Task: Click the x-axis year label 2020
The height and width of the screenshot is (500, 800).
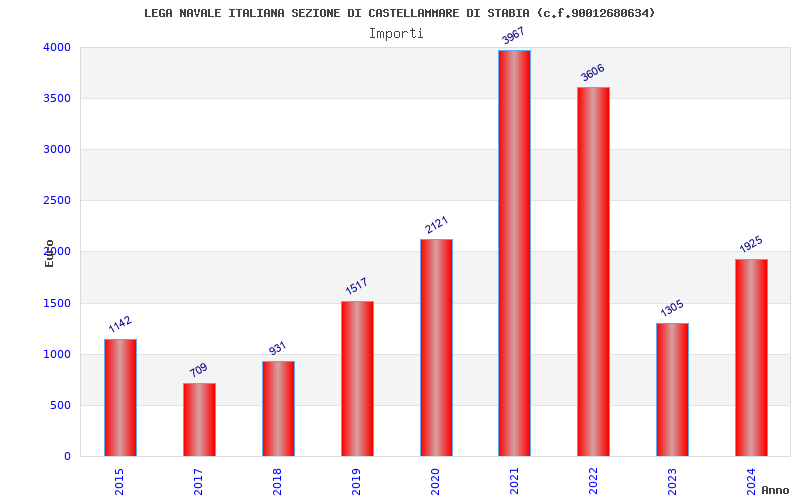Action: tap(435, 482)
